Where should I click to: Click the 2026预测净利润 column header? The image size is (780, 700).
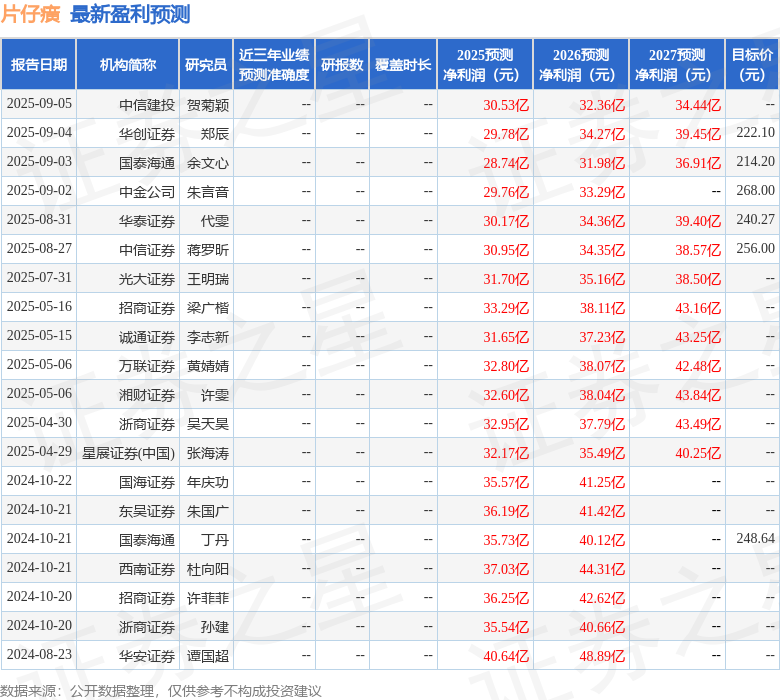pyautogui.click(x=581, y=65)
